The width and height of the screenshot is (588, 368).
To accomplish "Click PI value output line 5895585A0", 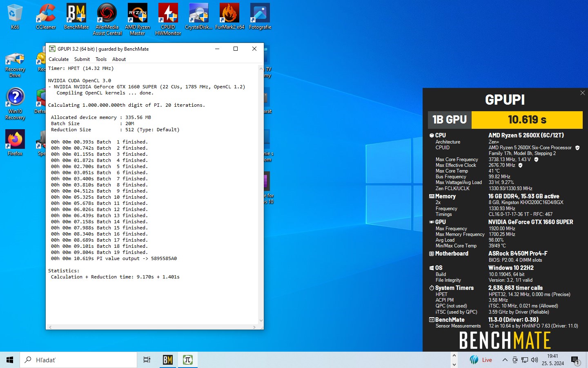I will 114,258.
